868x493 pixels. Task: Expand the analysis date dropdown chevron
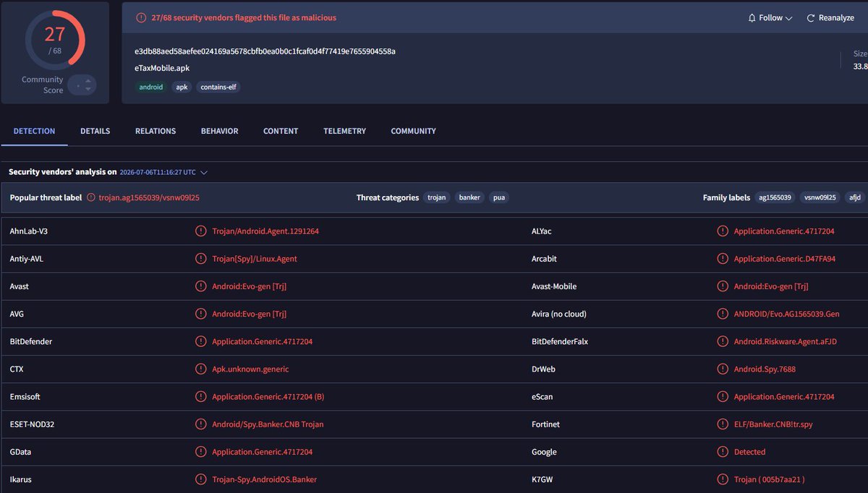click(204, 172)
